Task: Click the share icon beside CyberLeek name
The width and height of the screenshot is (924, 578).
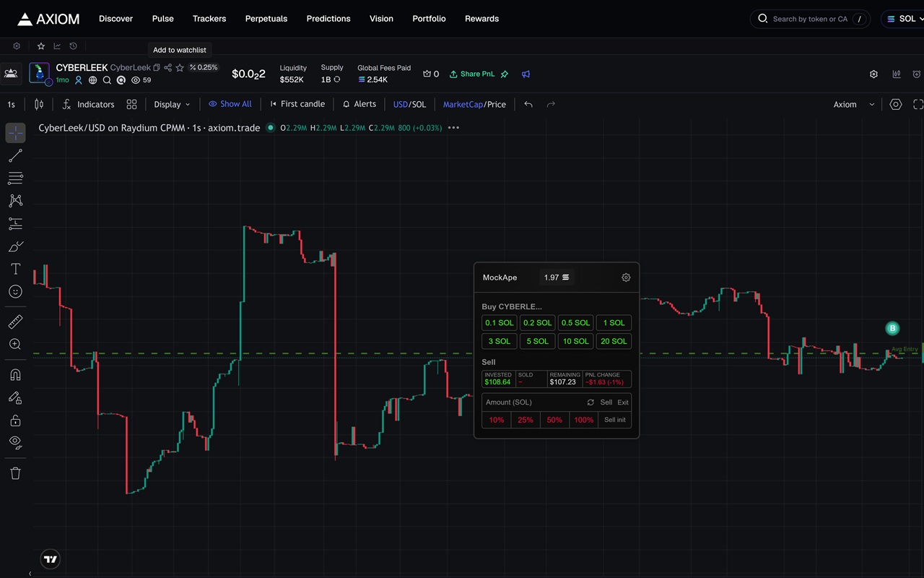Action: tap(167, 67)
